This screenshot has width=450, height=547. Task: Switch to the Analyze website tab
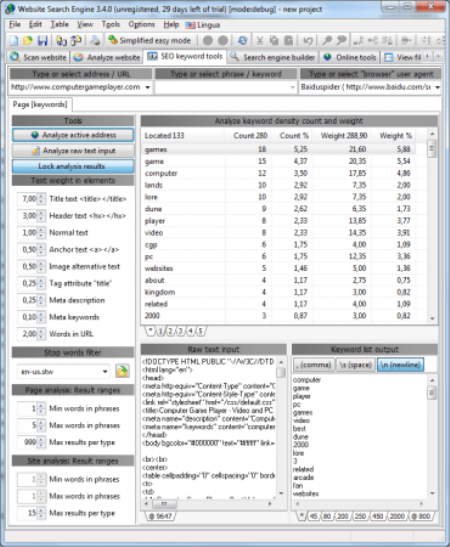[x=107, y=57]
